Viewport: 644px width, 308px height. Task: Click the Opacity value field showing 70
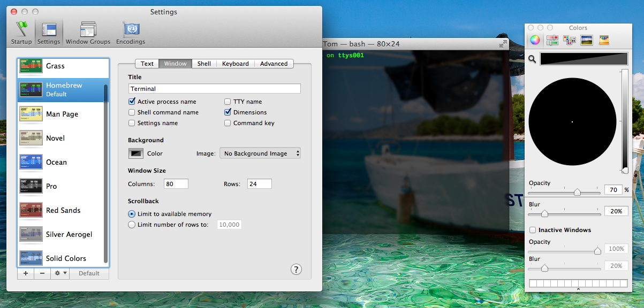(x=613, y=190)
